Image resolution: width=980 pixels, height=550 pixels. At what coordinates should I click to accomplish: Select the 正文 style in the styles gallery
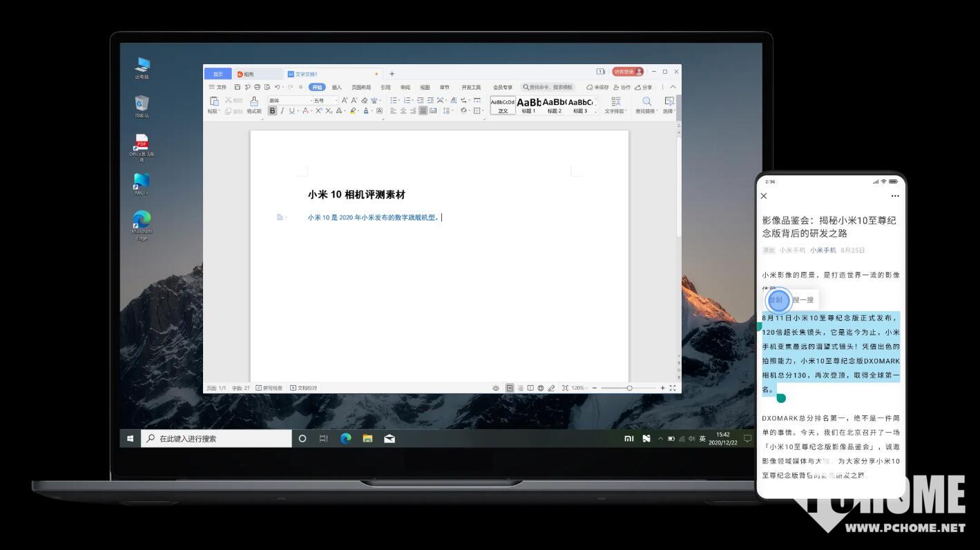[x=503, y=106]
